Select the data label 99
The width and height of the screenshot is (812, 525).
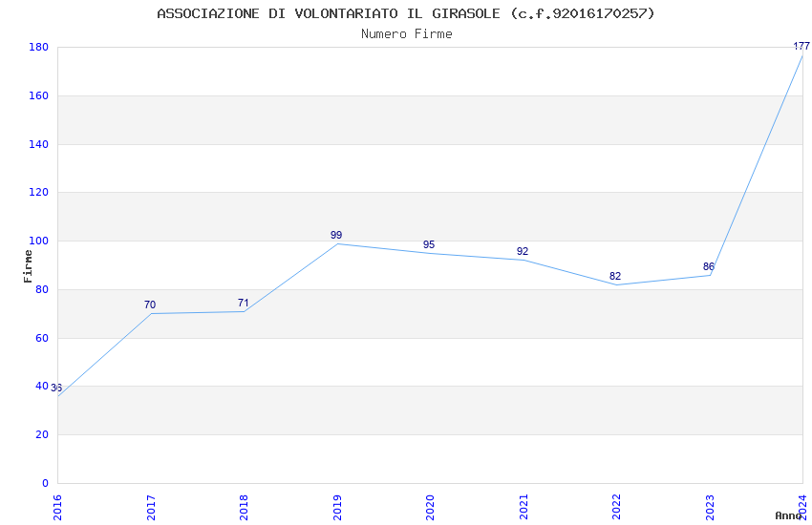pyautogui.click(x=336, y=235)
